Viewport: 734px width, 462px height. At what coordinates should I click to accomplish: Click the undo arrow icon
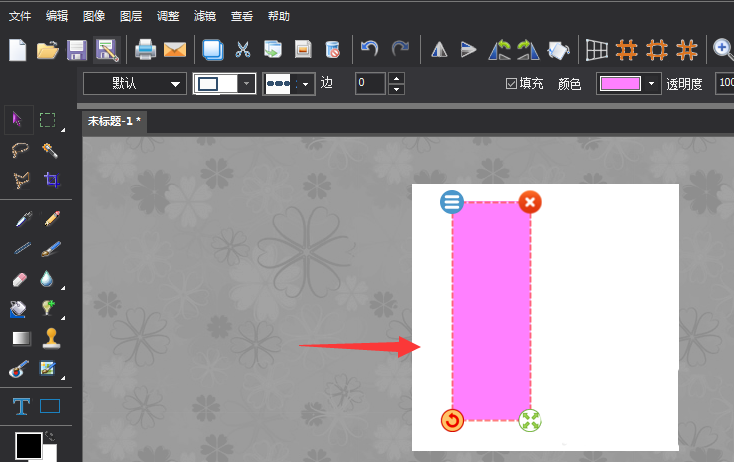(370, 49)
